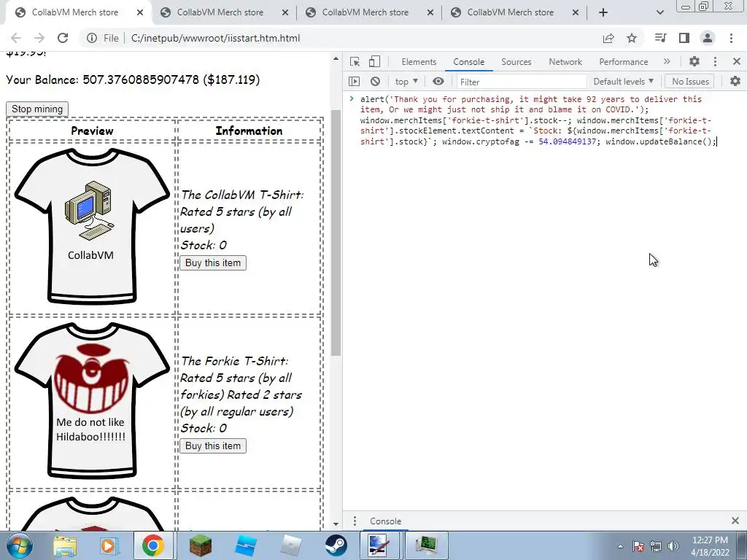Screen dimensions: 747x560
Task: Show hidden system tray icons
Action: click(x=620, y=546)
